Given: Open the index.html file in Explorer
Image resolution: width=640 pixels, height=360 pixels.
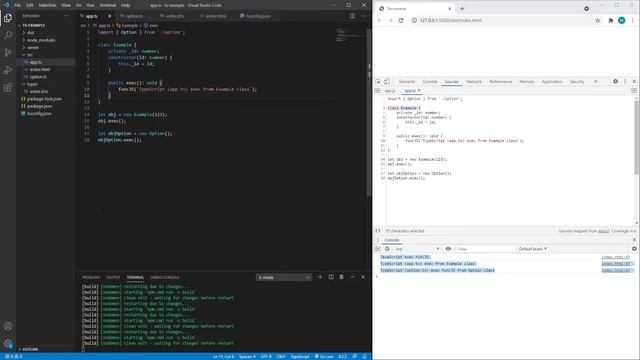Looking at the screenshot, I should point(40,69).
